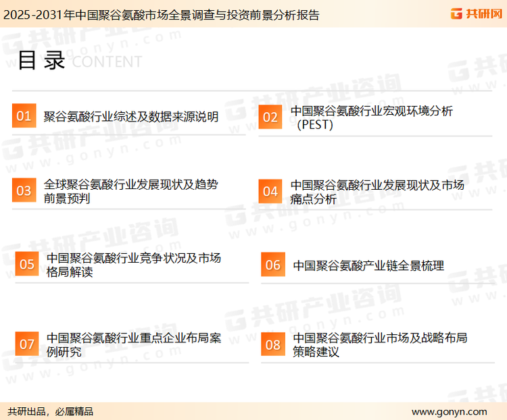Screen dimensions: 507x420
Task: Click the 05 section number icon
Action: [27, 264]
